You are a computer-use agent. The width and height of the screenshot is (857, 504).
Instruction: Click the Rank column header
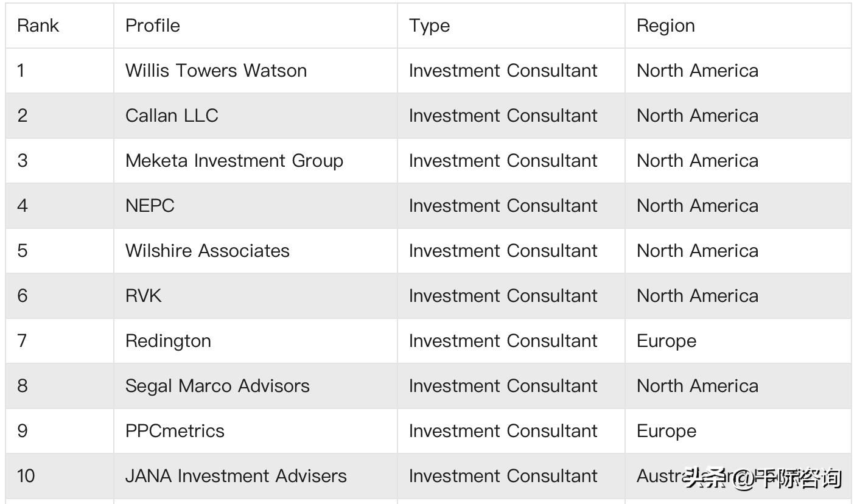(38, 26)
